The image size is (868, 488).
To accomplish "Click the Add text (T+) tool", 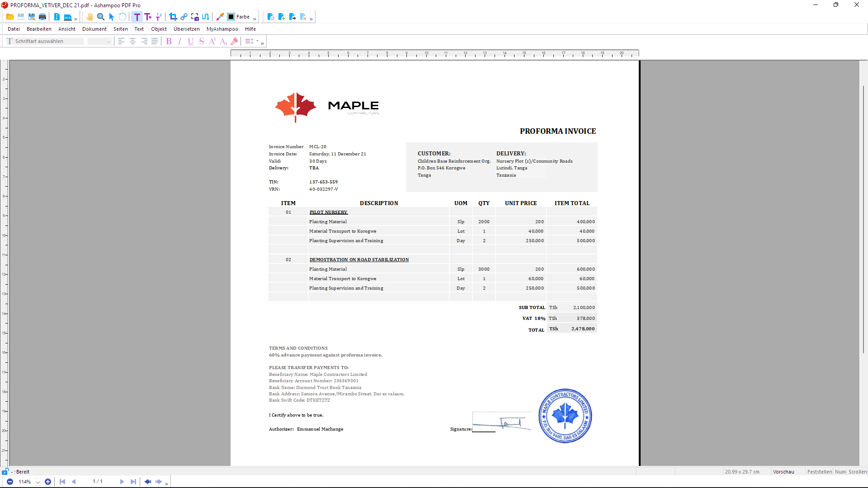I will 148,17.
